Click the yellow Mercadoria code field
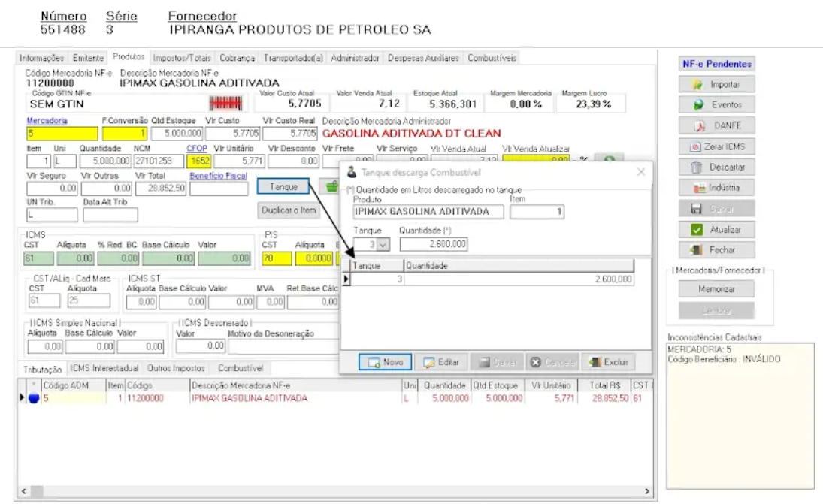This screenshot has height=504, width=823. click(62, 134)
